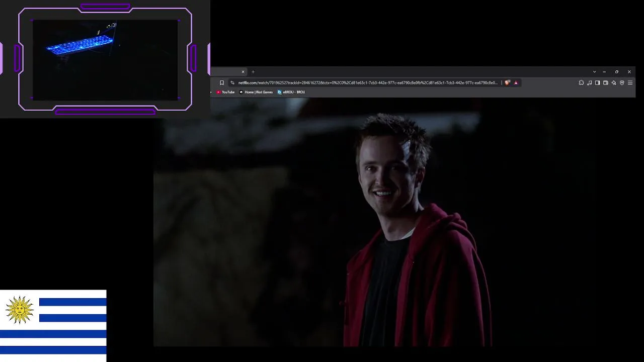Minimize the browser window

604,72
